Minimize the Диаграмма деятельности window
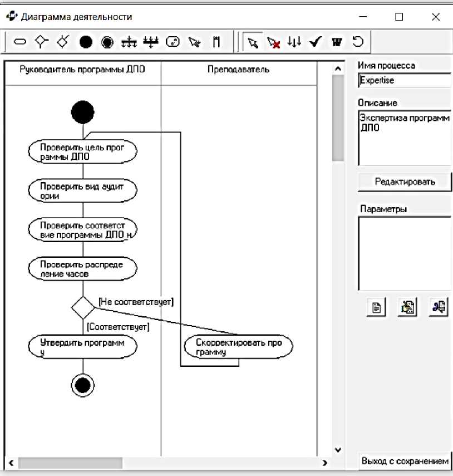The image size is (453, 476). [x=363, y=17]
